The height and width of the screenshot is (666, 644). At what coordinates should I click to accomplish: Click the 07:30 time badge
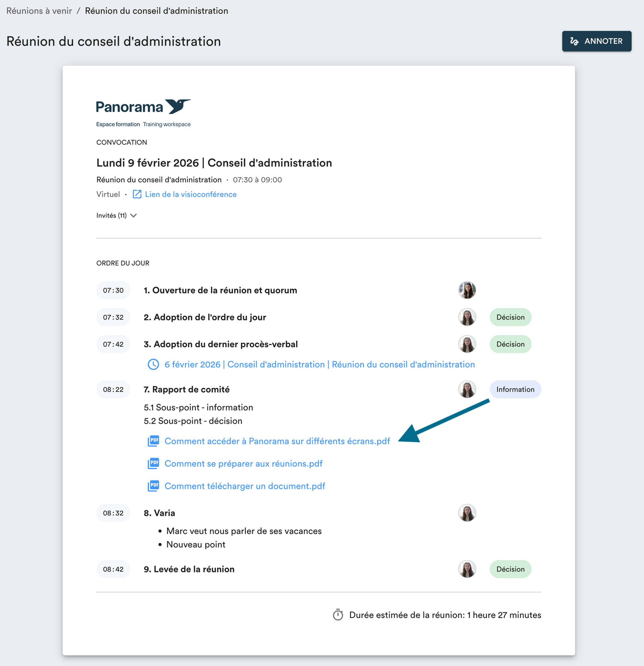pos(113,290)
